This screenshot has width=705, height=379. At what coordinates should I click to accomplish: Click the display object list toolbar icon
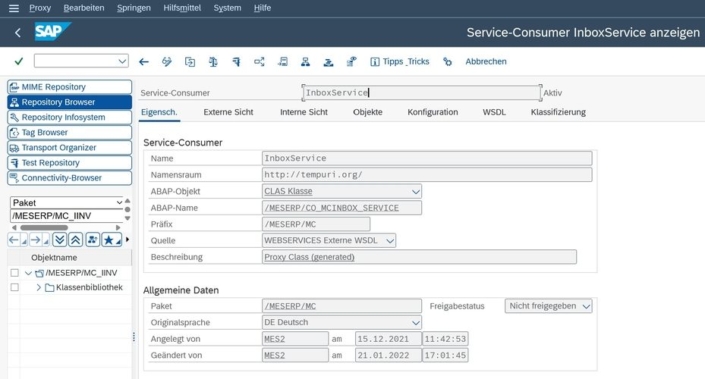pyautogui.click(x=283, y=62)
